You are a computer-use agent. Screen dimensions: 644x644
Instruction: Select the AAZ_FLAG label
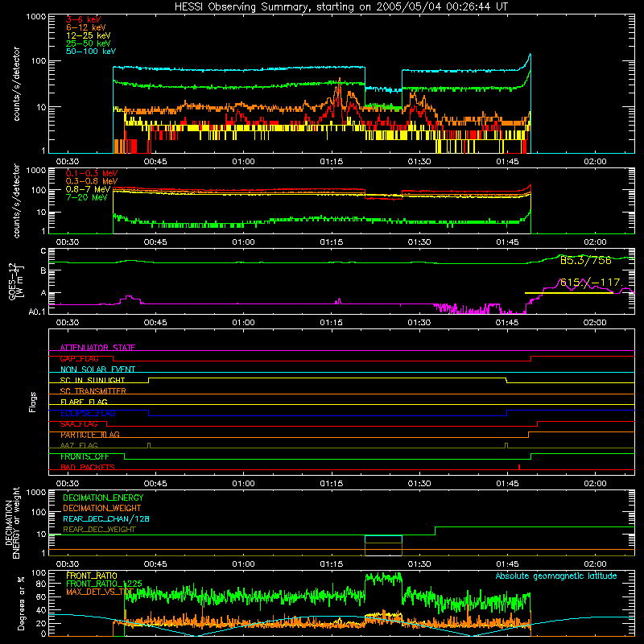click(79, 445)
